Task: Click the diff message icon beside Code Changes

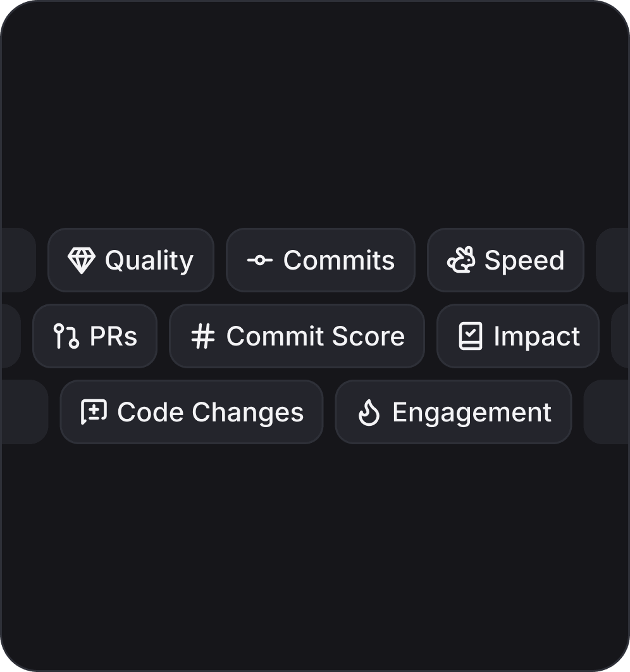Action: (x=94, y=412)
